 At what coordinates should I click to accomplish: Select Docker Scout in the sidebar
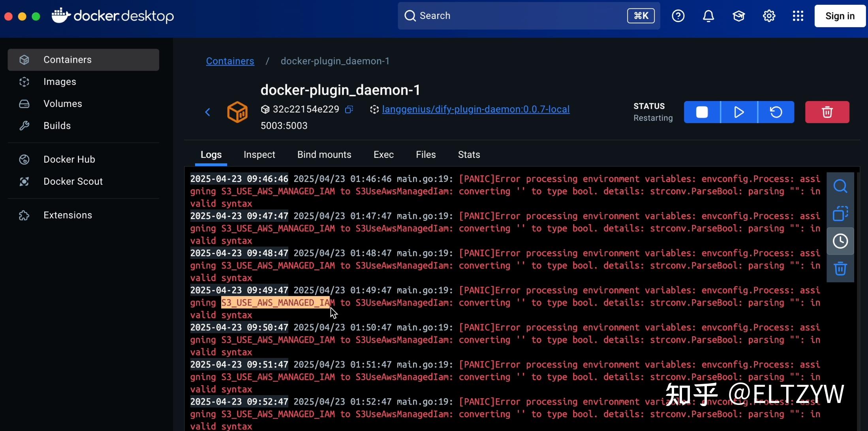pos(73,181)
